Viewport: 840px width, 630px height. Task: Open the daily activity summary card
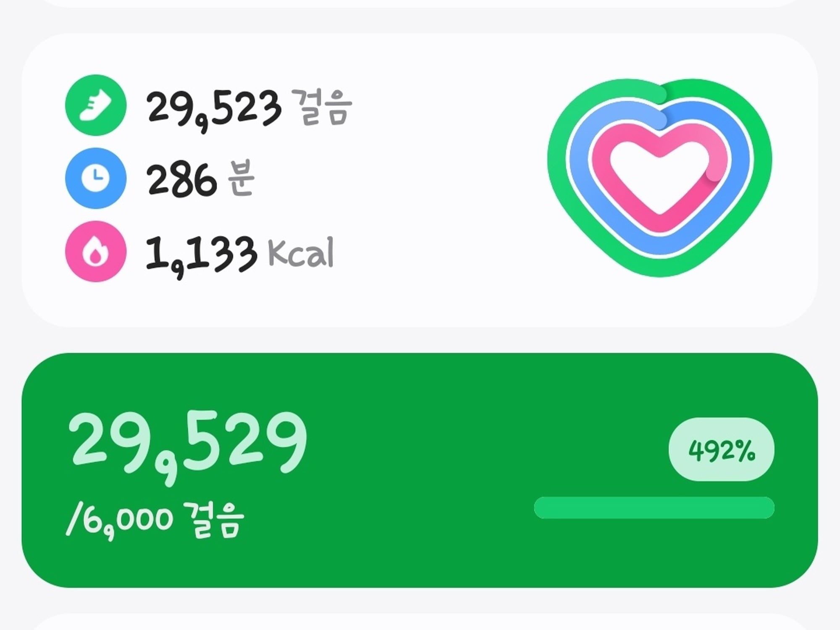coord(420,180)
